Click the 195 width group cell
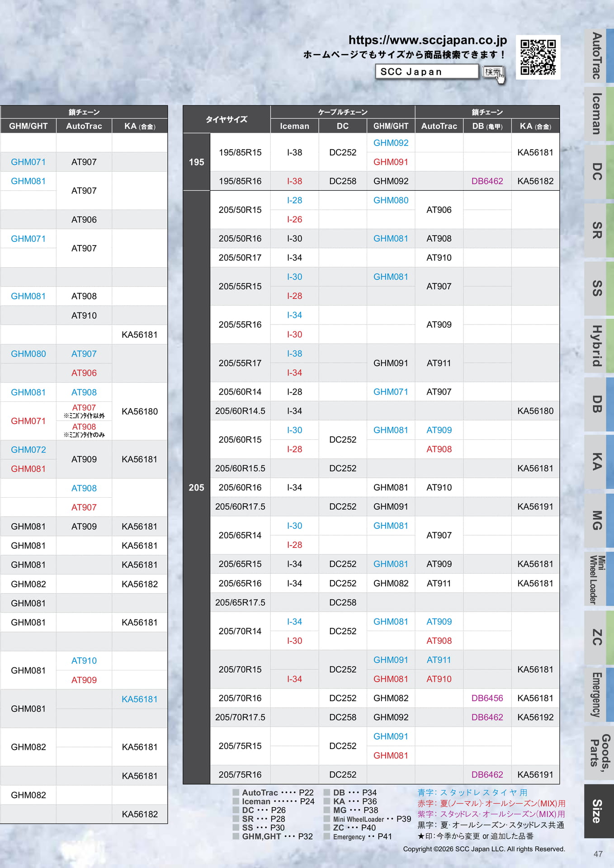Image resolution: width=614 pixels, height=868 pixels. (x=197, y=162)
